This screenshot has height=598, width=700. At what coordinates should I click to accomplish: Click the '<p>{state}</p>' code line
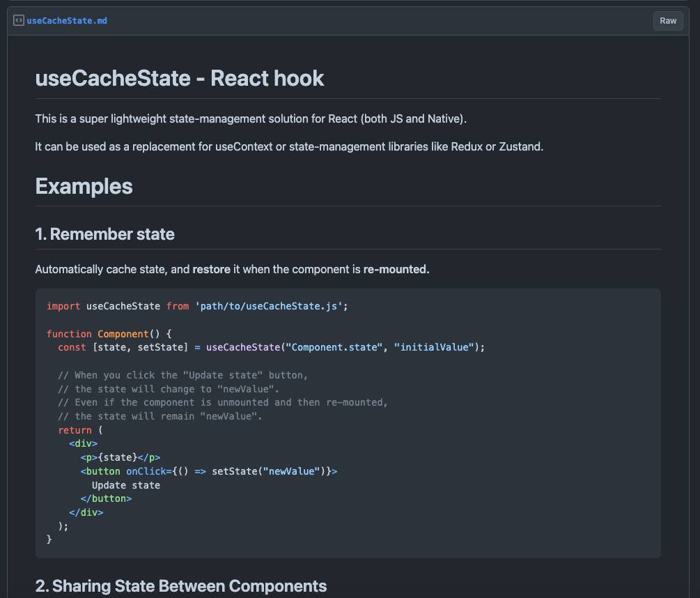point(120,457)
